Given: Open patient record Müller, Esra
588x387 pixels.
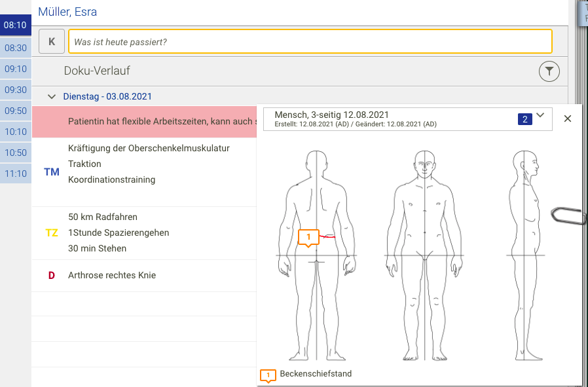Looking at the screenshot, I should pos(68,12).
